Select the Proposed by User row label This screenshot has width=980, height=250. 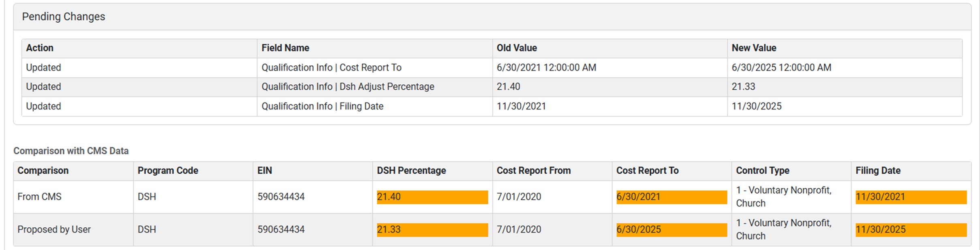click(x=54, y=230)
